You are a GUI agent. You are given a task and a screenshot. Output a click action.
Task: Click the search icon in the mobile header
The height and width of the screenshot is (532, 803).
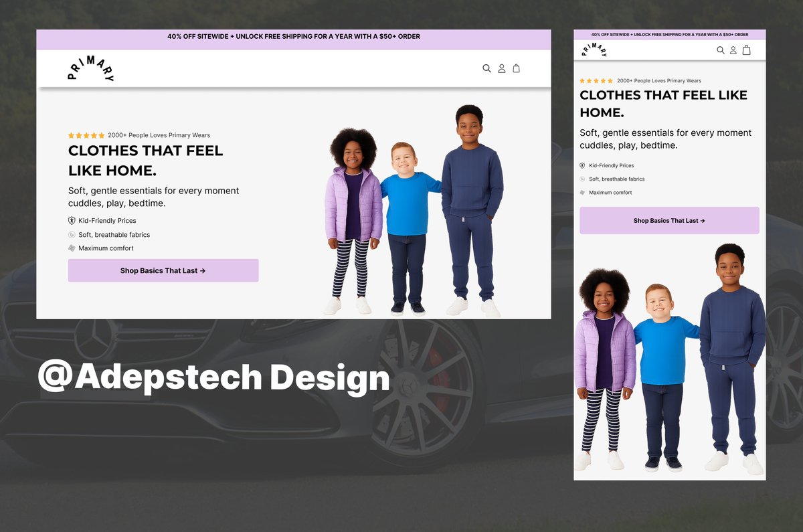[721, 50]
